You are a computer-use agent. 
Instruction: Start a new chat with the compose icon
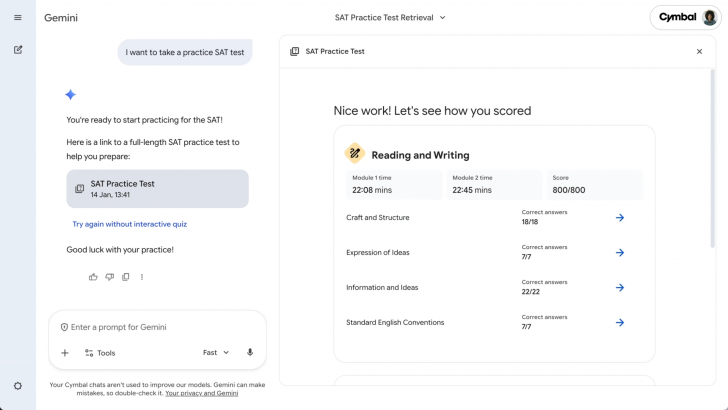(x=17, y=49)
